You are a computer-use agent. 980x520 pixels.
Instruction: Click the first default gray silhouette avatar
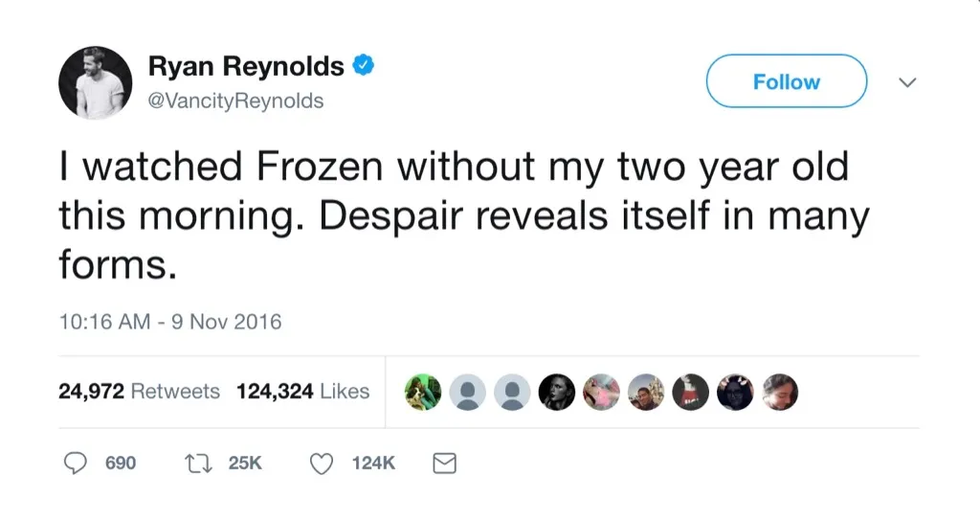[x=467, y=392]
